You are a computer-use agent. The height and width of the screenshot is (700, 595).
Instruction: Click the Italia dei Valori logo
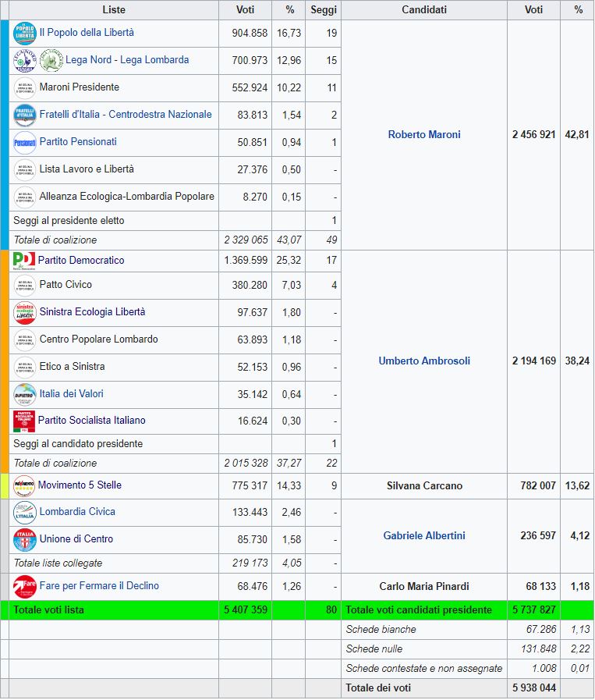coord(25,395)
